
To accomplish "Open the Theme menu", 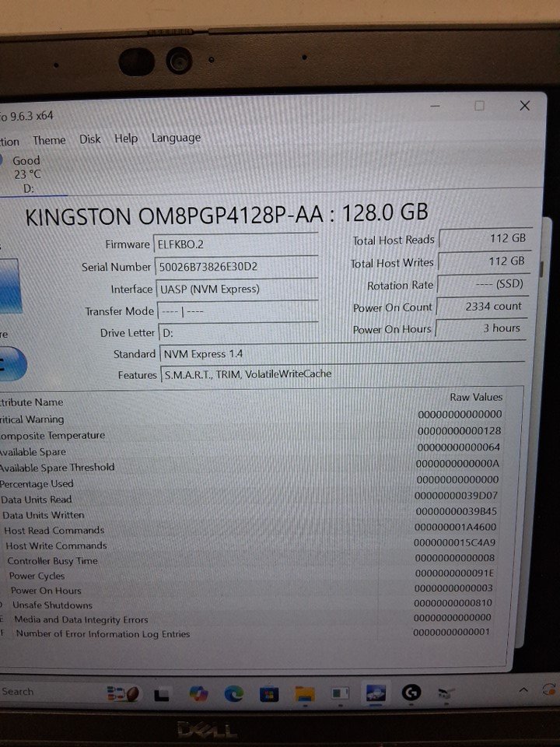I will (x=49, y=140).
